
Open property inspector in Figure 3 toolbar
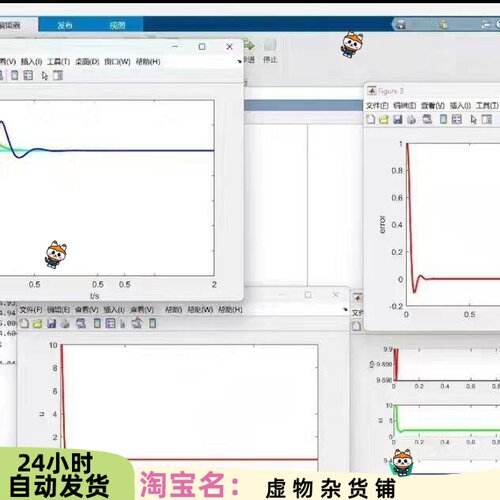(x=487, y=119)
